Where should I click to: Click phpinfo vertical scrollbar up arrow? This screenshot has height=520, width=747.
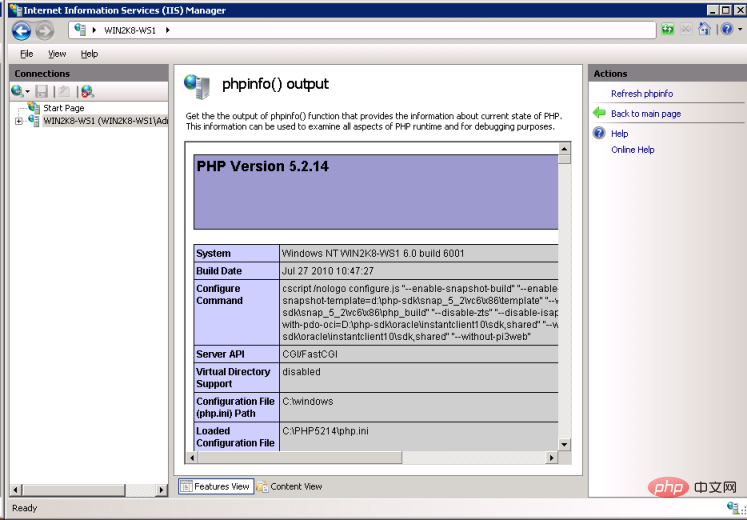point(564,148)
